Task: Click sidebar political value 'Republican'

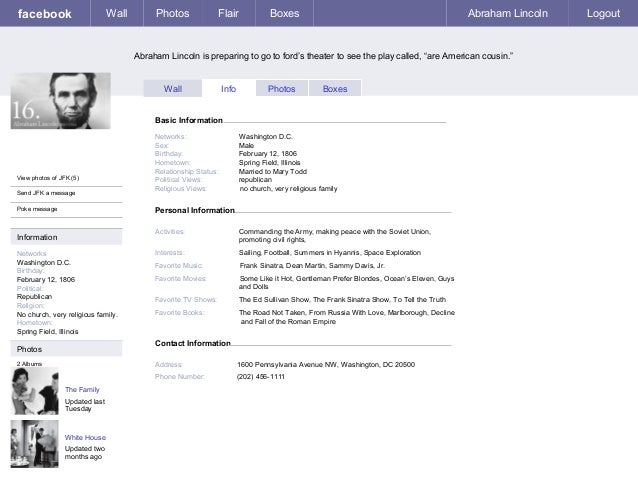Action: click(x=34, y=297)
